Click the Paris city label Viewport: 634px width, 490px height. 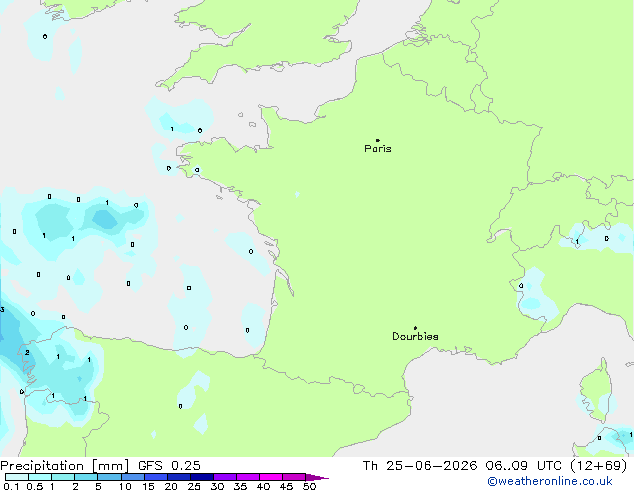[378, 149]
